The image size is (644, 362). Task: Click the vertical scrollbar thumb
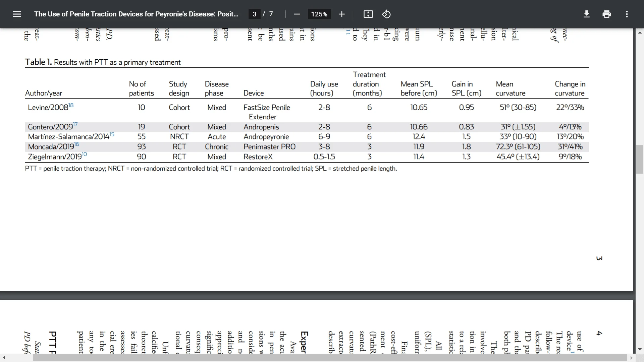(640, 159)
